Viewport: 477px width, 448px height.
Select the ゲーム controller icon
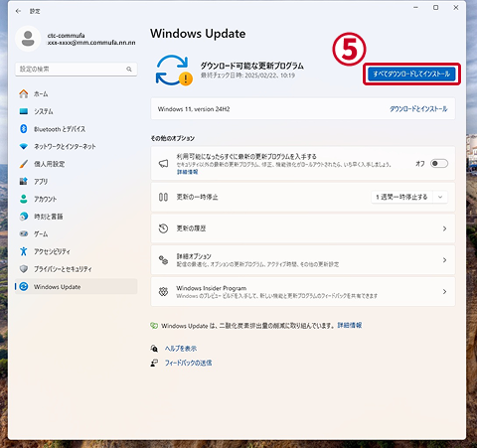[x=24, y=233]
